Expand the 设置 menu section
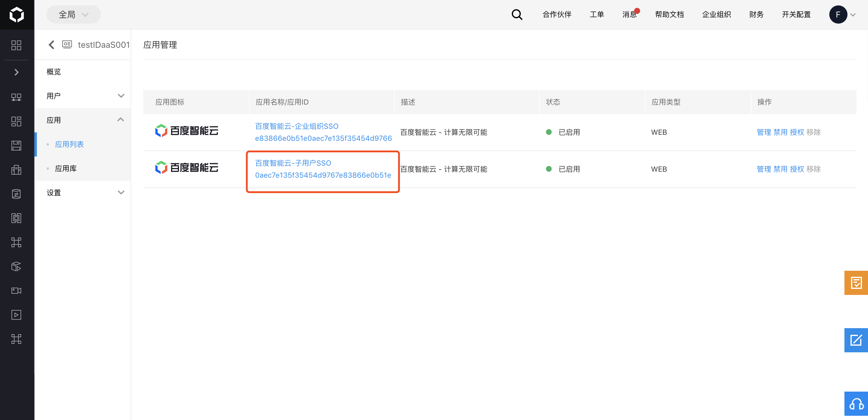 click(x=83, y=193)
